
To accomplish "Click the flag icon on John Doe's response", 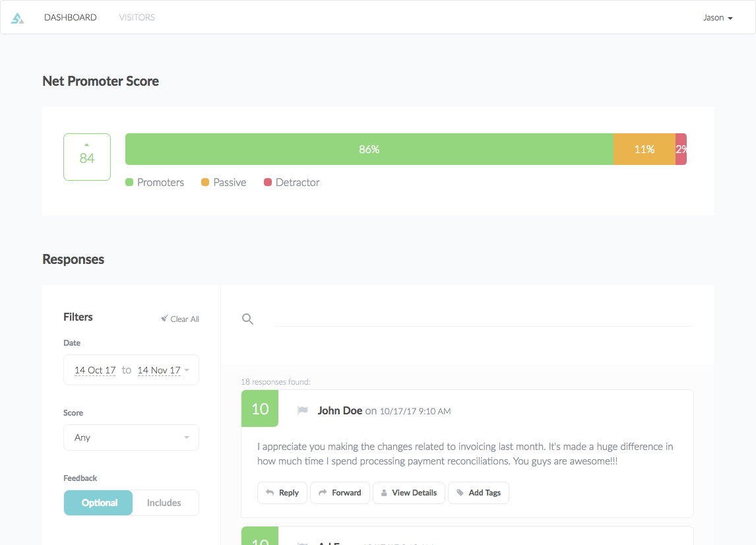I will click(303, 410).
